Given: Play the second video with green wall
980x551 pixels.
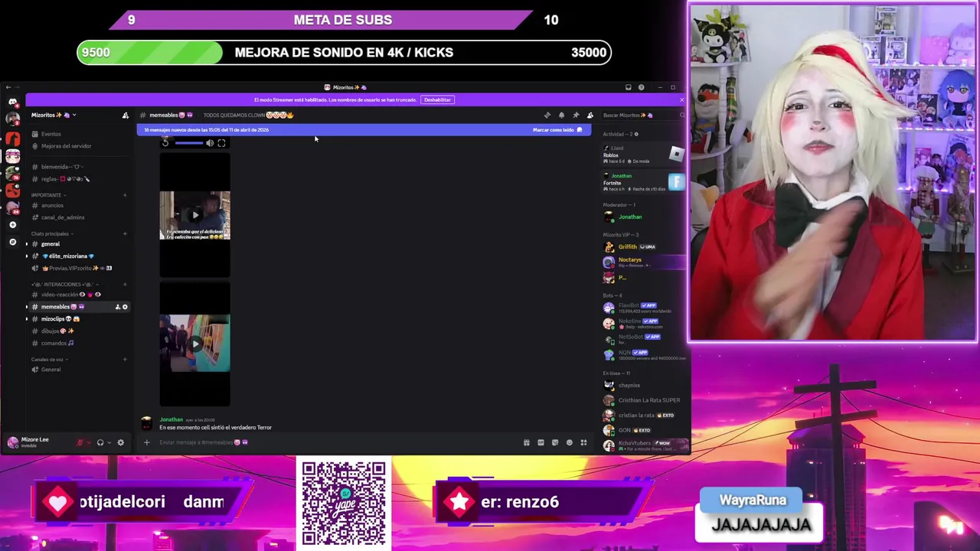Looking at the screenshot, I should point(194,344).
